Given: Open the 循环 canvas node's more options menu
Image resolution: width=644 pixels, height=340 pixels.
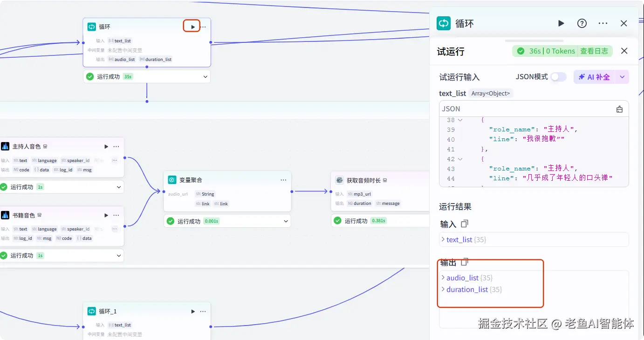Looking at the screenshot, I should click(203, 27).
